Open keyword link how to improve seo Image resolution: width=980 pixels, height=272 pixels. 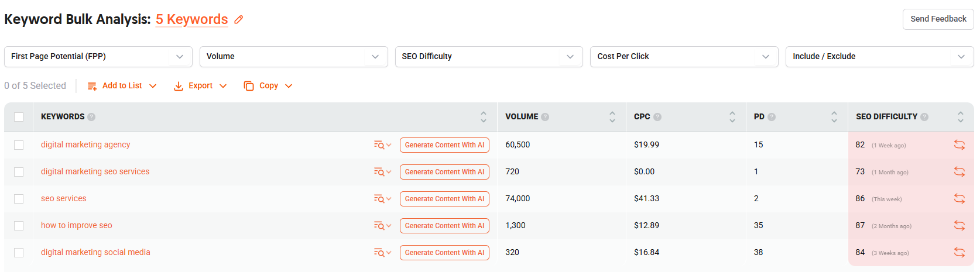(x=76, y=225)
